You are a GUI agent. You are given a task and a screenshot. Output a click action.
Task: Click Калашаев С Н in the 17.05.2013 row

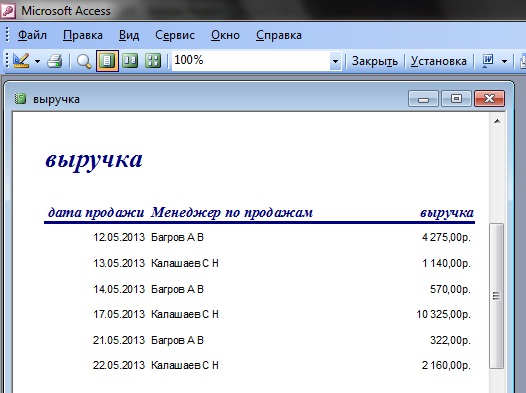pyautogui.click(x=185, y=314)
